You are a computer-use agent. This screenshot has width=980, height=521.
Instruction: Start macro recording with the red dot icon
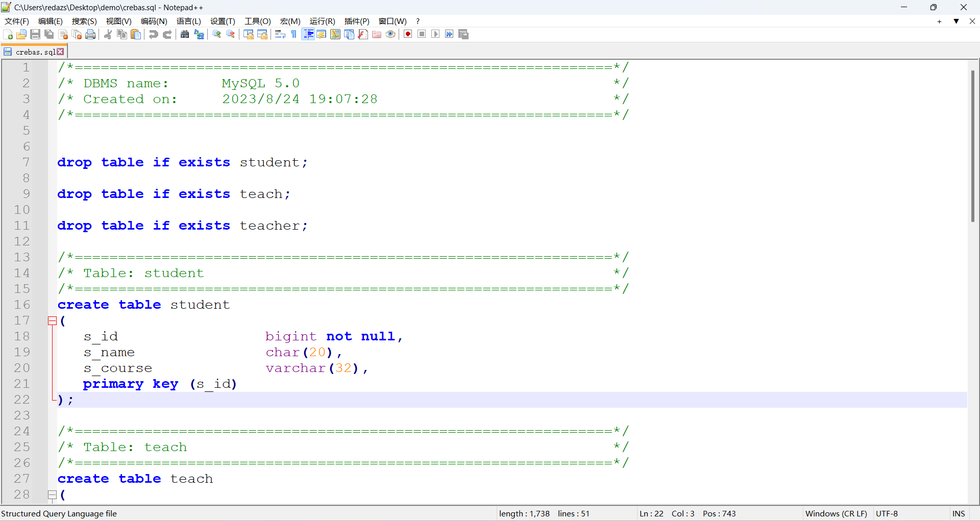pyautogui.click(x=408, y=34)
